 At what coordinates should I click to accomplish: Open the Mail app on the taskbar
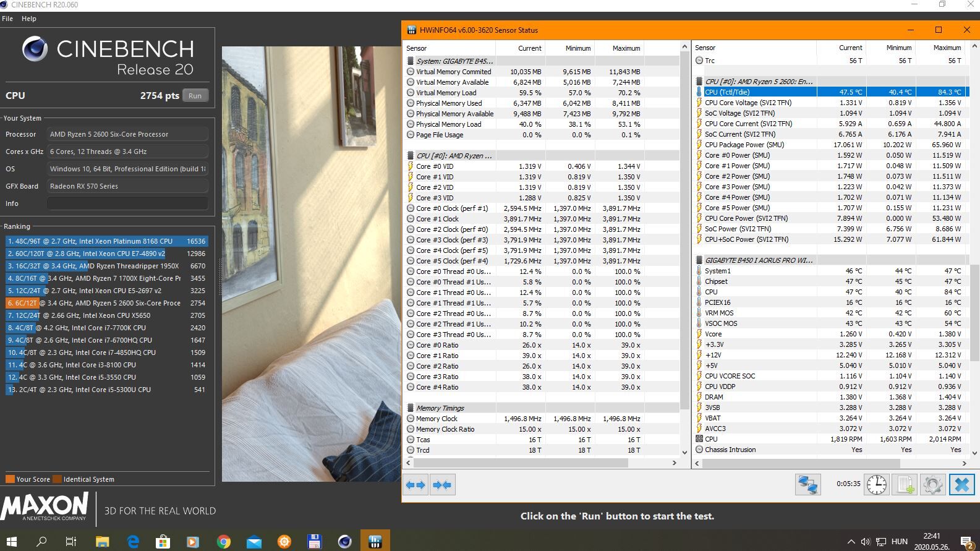pyautogui.click(x=254, y=542)
